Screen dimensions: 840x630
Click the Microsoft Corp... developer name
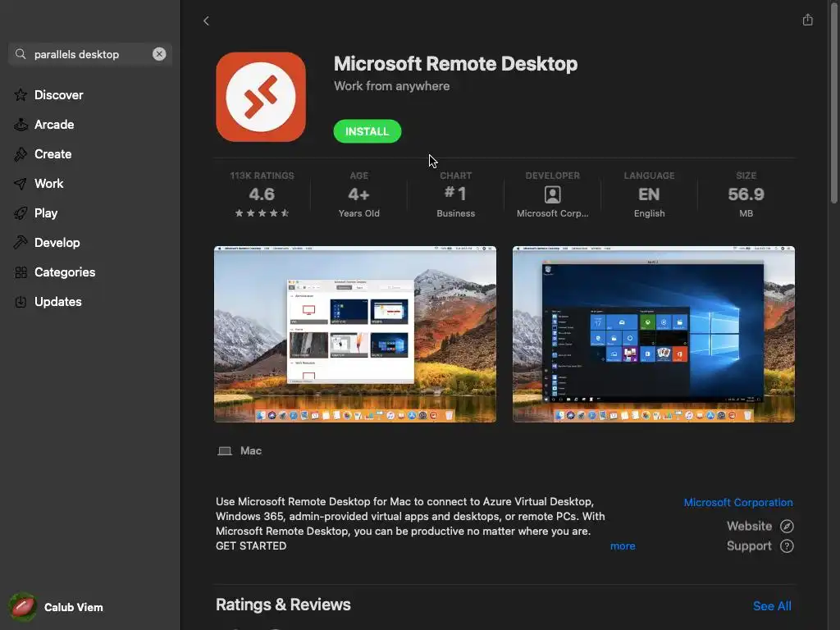(x=552, y=213)
